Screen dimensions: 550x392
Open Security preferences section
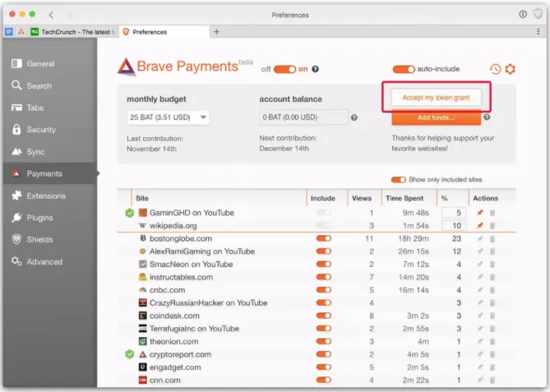click(50, 130)
